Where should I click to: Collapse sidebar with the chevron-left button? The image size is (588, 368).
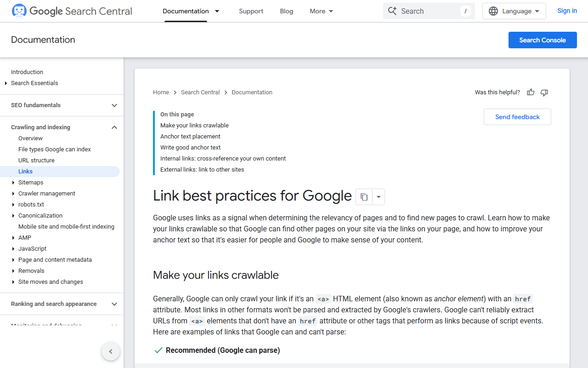tap(111, 351)
